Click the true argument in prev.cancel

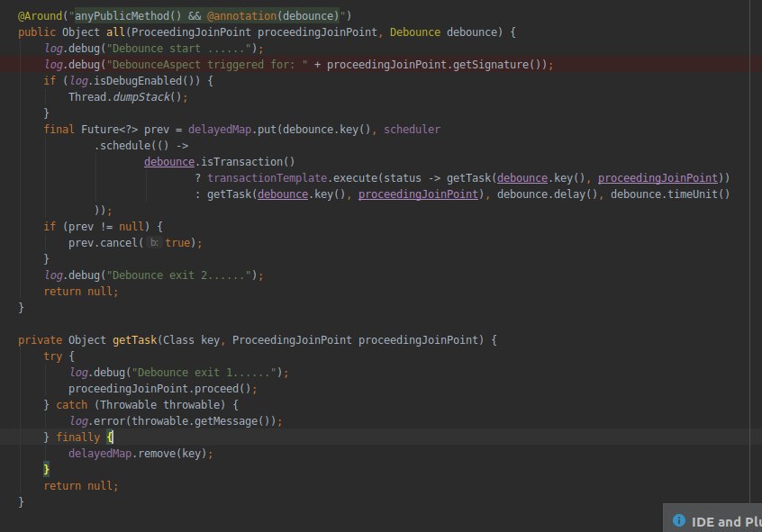tap(177, 243)
